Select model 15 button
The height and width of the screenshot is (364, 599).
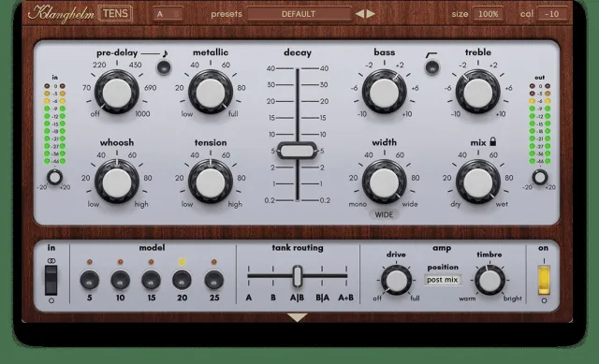pos(152,280)
